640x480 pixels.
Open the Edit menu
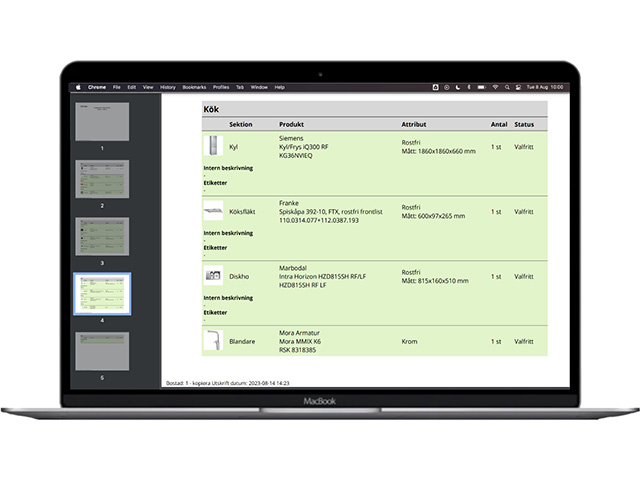131,87
